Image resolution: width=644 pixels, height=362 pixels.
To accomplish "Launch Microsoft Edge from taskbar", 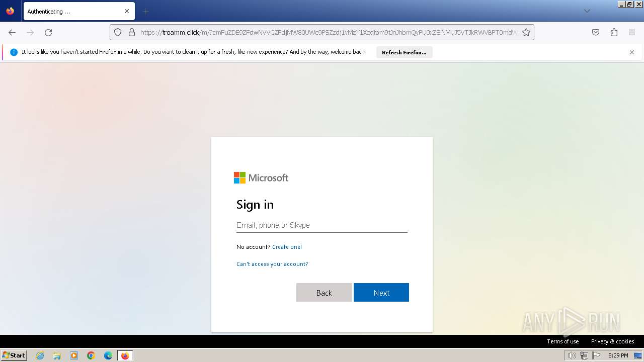I will pos(108,355).
